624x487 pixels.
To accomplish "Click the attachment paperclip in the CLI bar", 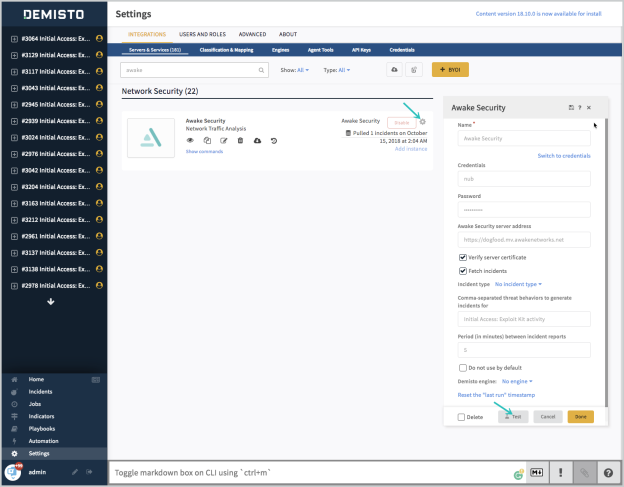I will pyautogui.click(x=584, y=473).
